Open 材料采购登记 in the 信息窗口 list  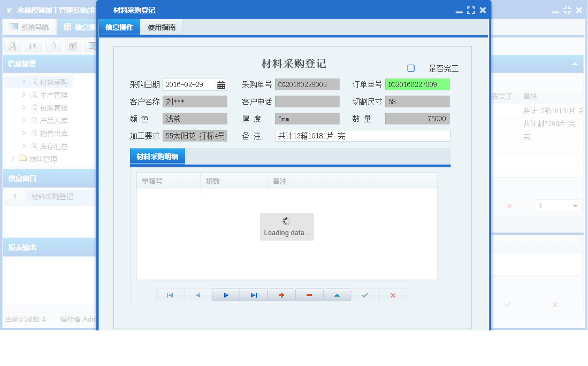point(53,197)
